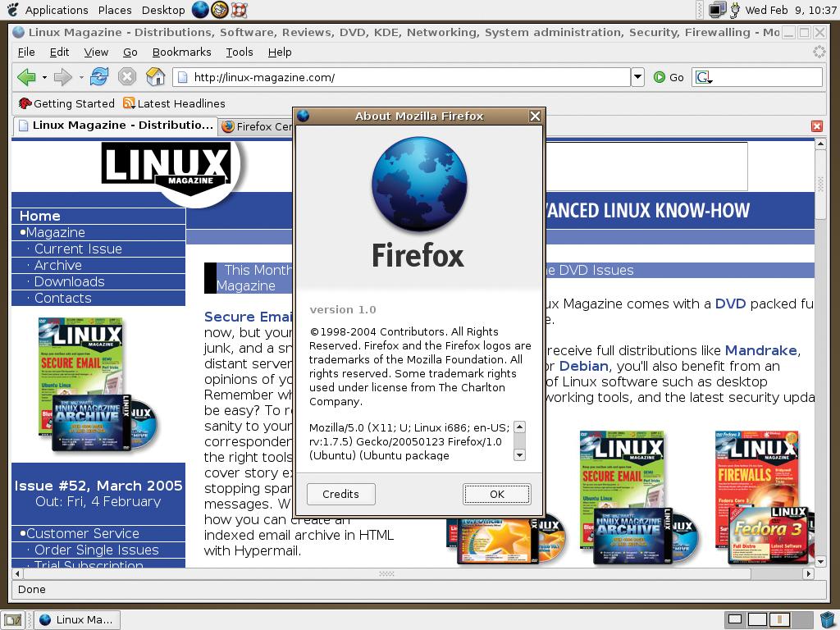Click the globe icon in About dialog title bar
Image resolution: width=840 pixels, height=630 pixels.
pos(304,116)
